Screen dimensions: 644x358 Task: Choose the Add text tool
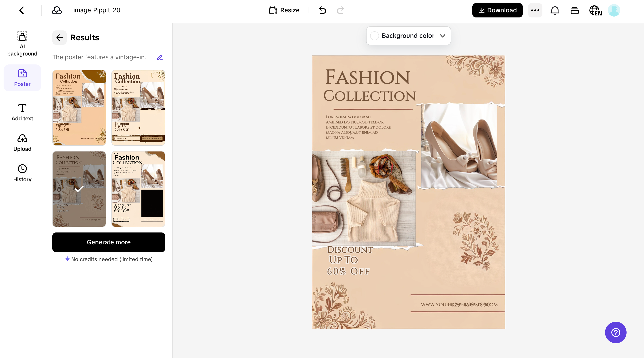tap(22, 112)
